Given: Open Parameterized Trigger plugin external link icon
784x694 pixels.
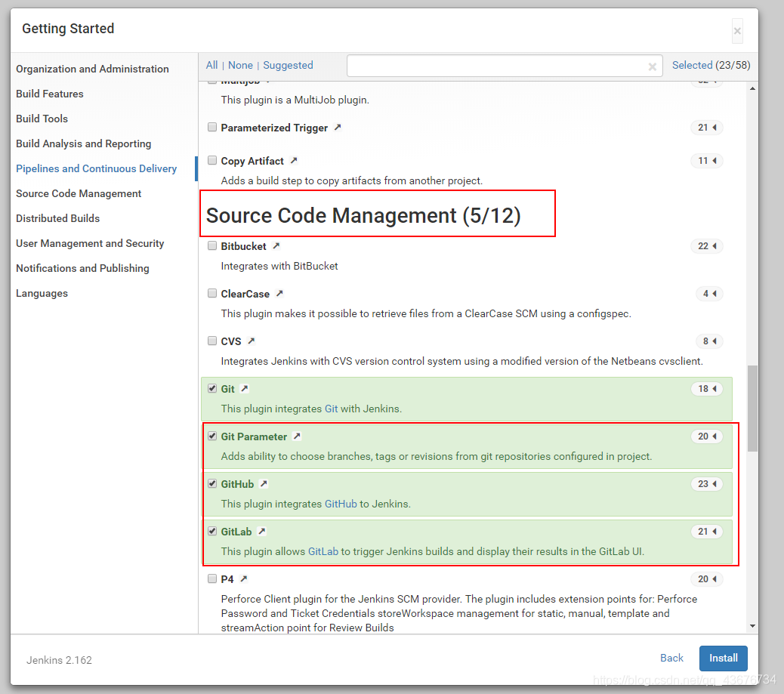Looking at the screenshot, I should coord(338,128).
